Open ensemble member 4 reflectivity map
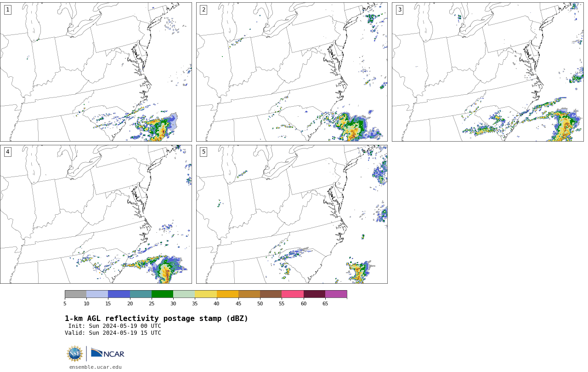Image resolution: width=588 pixels, height=372 pixels. [x=96, y=214]
